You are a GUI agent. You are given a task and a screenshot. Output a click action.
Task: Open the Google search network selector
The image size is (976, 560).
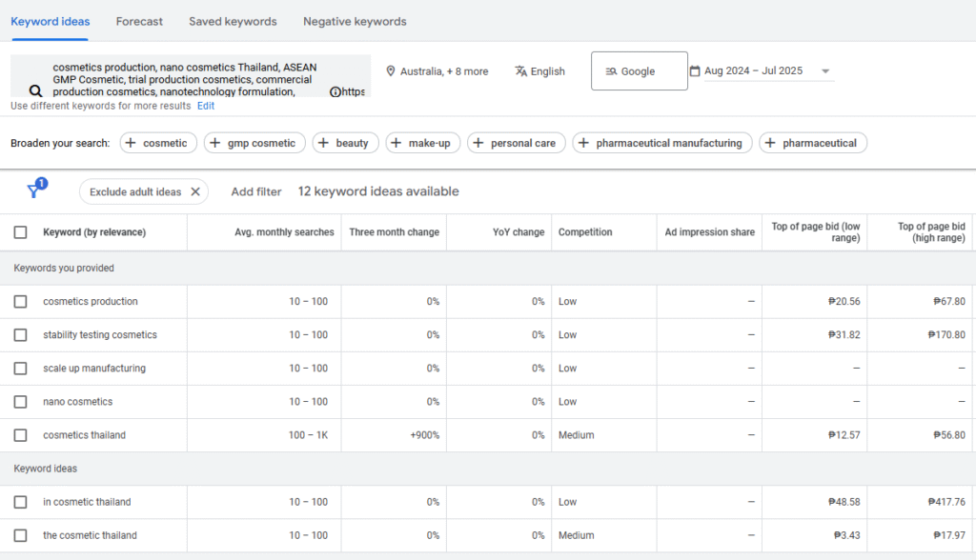(x=639, y=71)
